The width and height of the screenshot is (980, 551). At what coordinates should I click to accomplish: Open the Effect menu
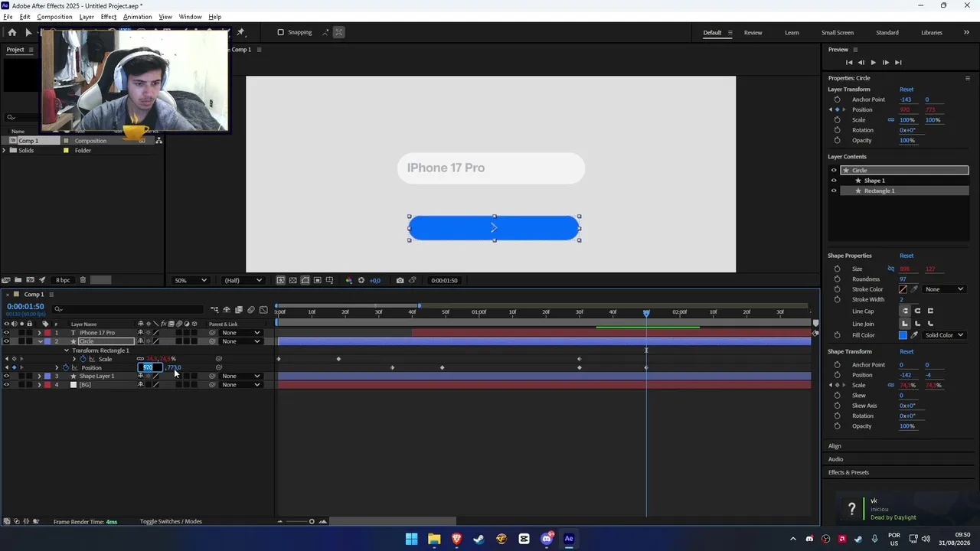(109, 17)
